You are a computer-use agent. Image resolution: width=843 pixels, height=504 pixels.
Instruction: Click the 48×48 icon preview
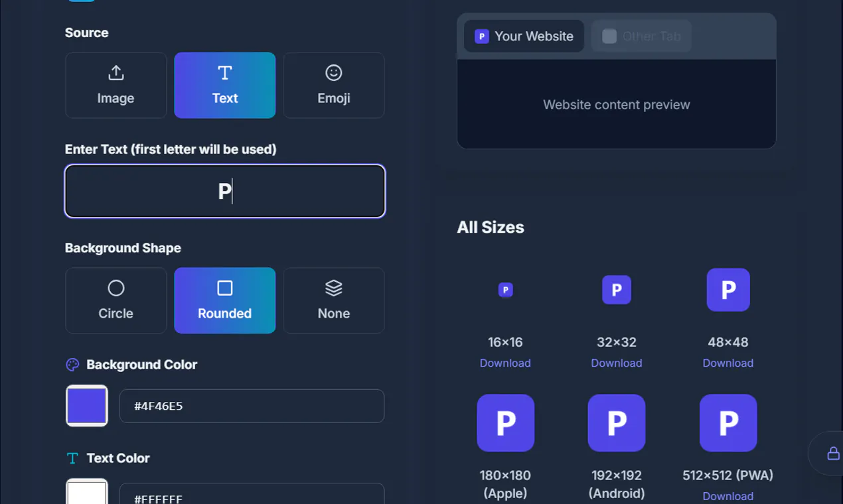pos(728,290)
